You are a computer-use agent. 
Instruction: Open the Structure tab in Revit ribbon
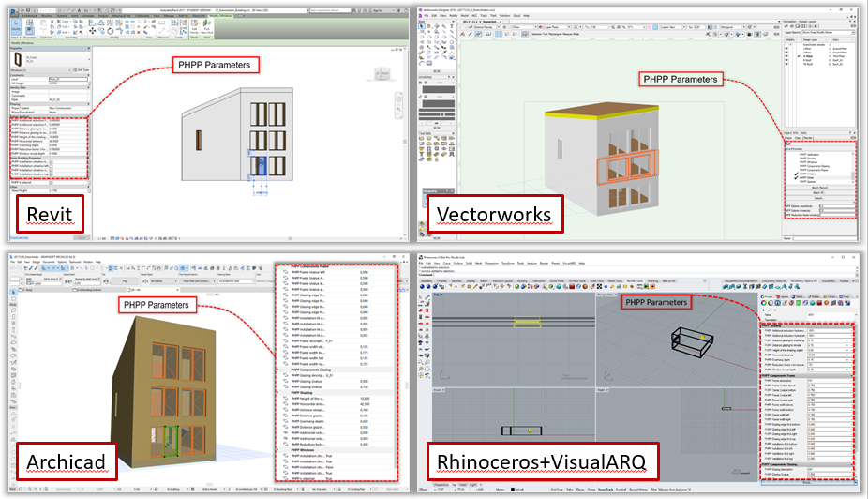(x=47, y=16)
